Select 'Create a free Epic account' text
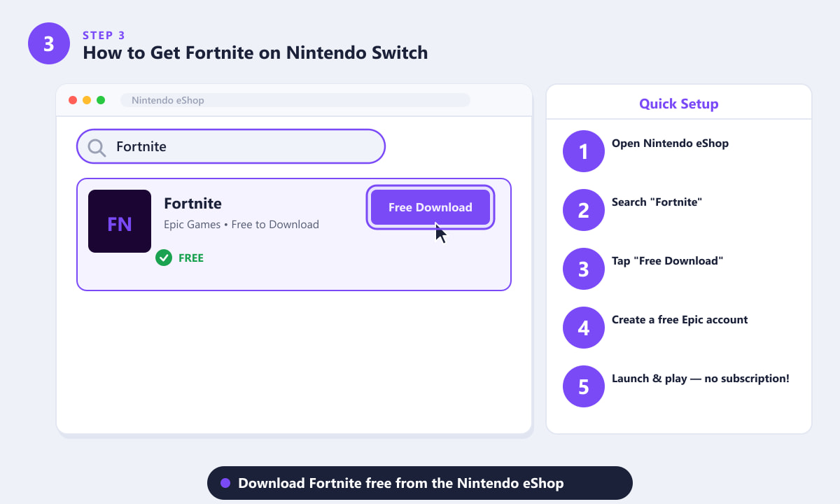Image resolution: width=840 pixels, height=504 pixels. (x=680, y=320)
